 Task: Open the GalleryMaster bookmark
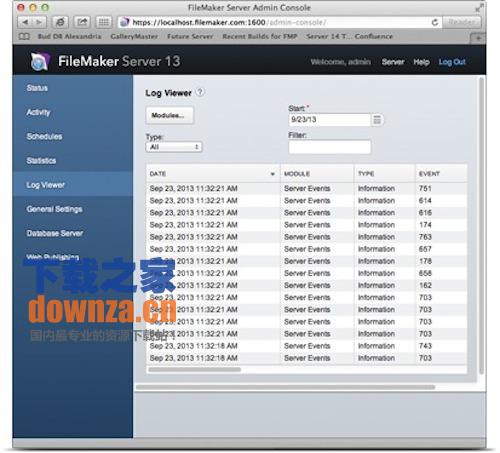[x=134, y=36]
